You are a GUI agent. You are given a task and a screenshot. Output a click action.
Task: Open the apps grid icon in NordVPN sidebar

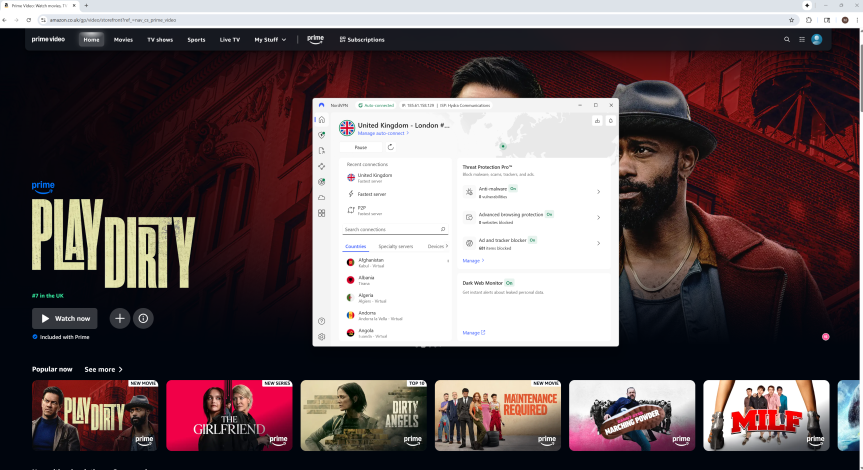pyautogui.click(x=322, y=213)
